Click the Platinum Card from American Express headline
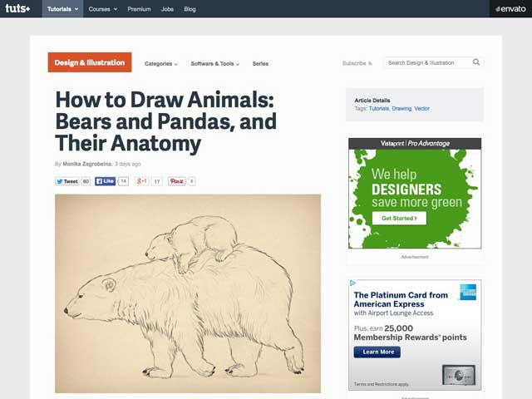The image size is (532, 399). [x=401, y=299]
